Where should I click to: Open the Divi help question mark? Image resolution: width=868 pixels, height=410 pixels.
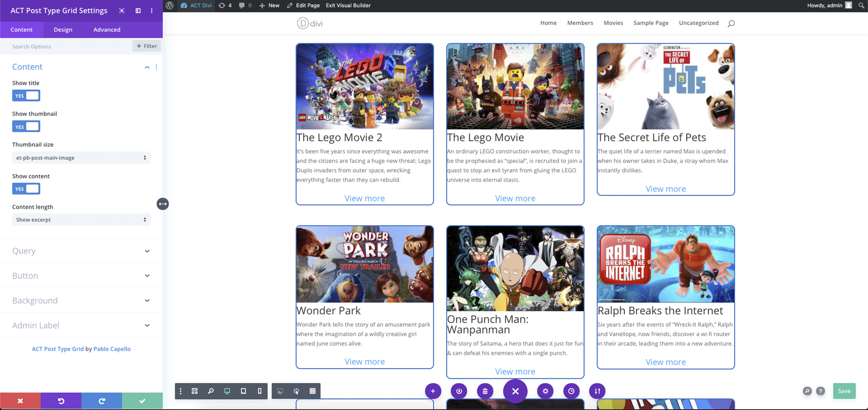pyautogui.click(x=821, y=391)
